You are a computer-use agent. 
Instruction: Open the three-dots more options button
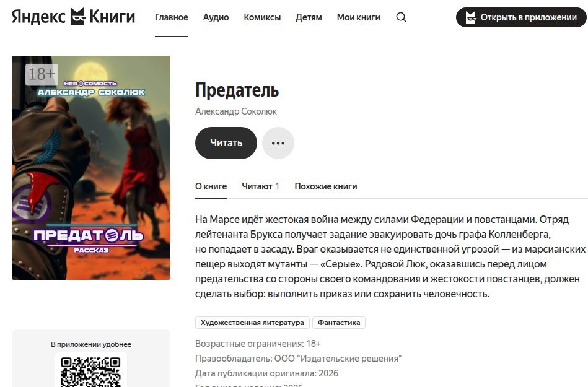pos(278,143)
